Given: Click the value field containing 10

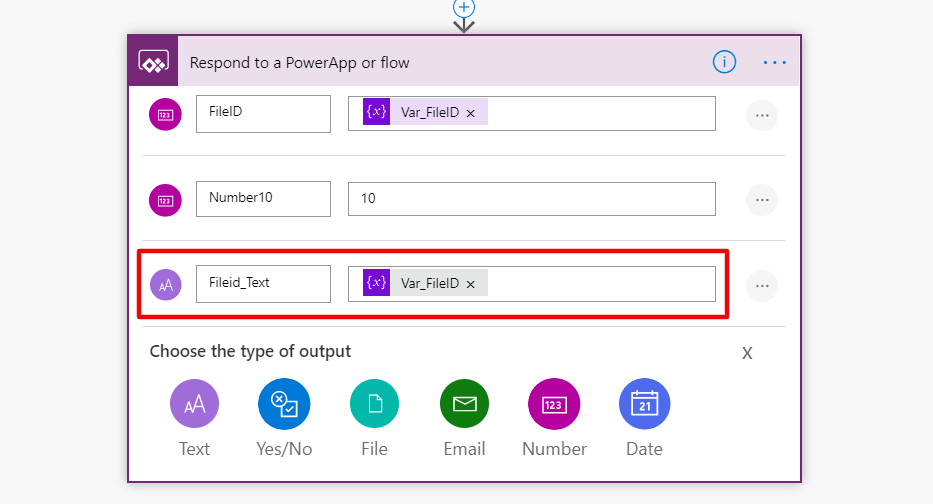Looking at the screenshot, I should point(531,199).
